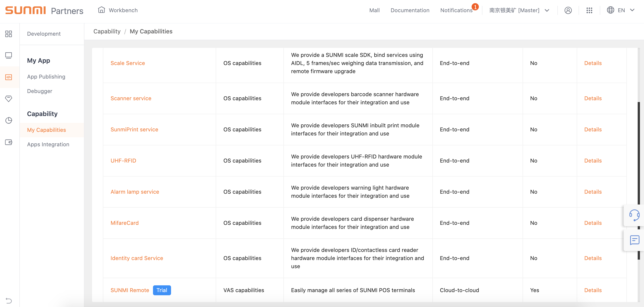The height and width of the screenshot is (307, 644).
Task: Click the monitor device icon in sidebar
Action: point(9,55)
